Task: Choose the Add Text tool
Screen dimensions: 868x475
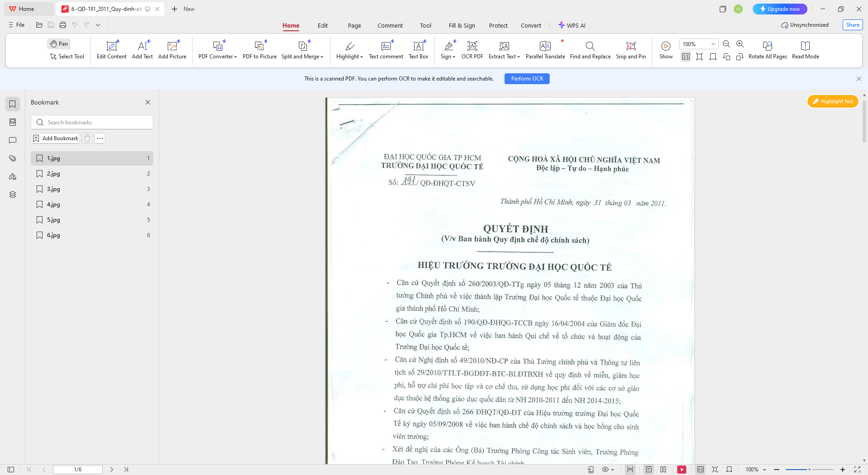Action: pyautogui.click(x=142, y=50)
